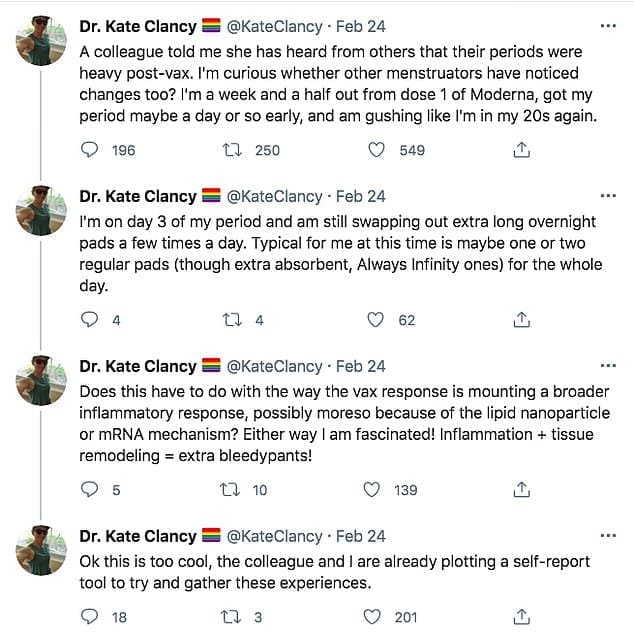634x635 pixels.
Task: Click the @KateClancy handle on last tweet
Action: pyautogui.click(x=275, y=537)
